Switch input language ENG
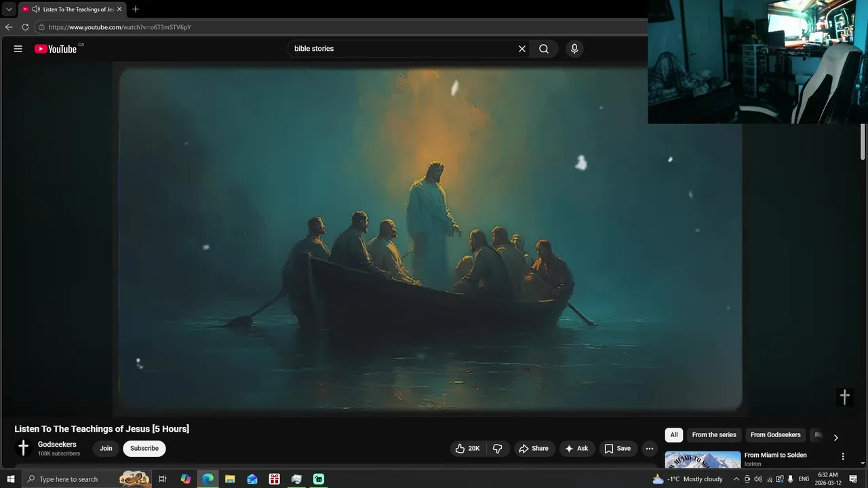 click(x=804, y=479)
